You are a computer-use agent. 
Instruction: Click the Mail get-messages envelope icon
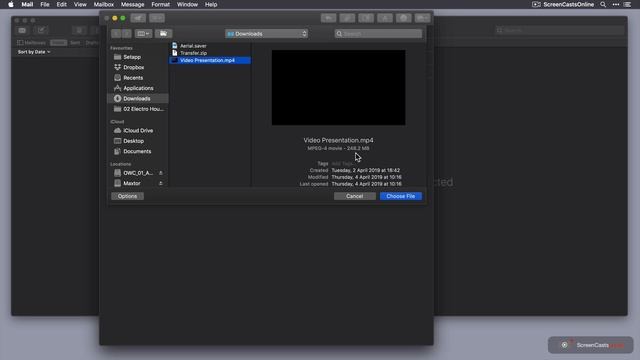pyautogui.click(x=22, y=30)
